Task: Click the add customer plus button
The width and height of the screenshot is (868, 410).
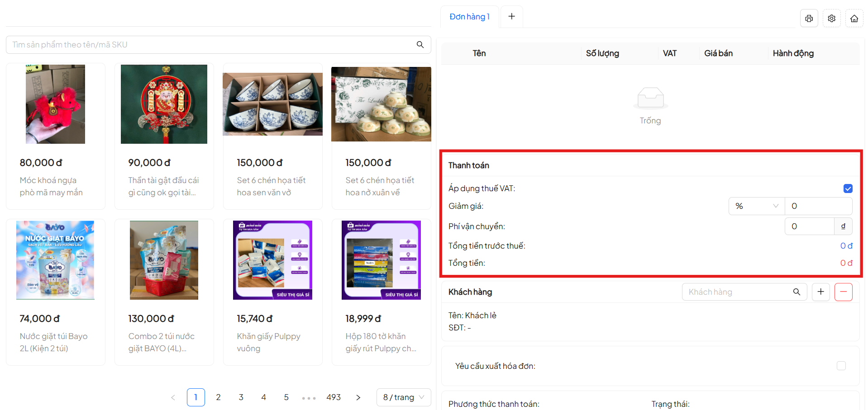Action: click(820, 292)
